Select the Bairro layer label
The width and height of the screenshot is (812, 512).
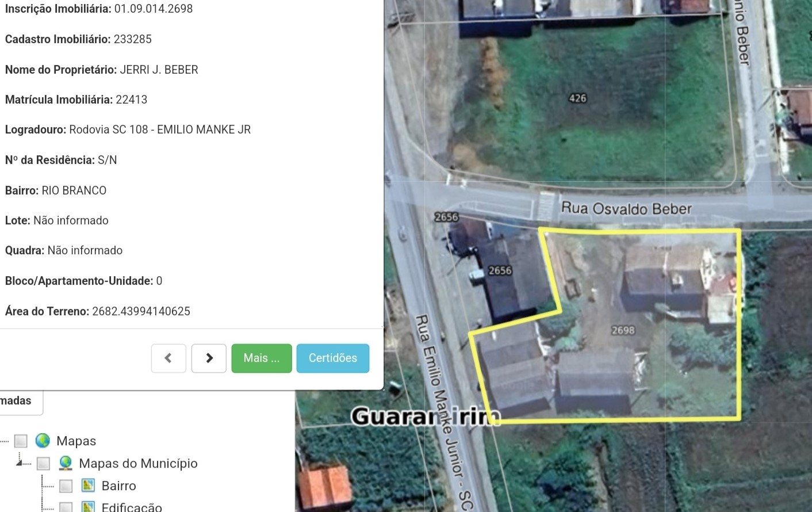pyautogui.click(x=119, y=486)
